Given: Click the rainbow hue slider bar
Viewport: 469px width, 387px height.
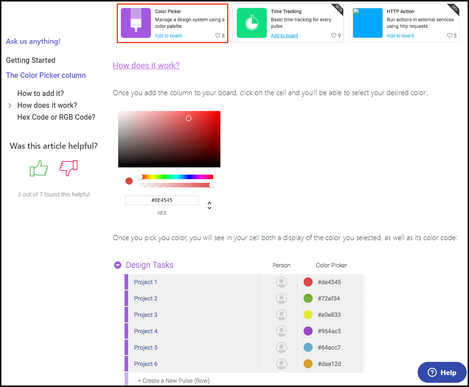Looking at the screenshot, I should (177, 177).
